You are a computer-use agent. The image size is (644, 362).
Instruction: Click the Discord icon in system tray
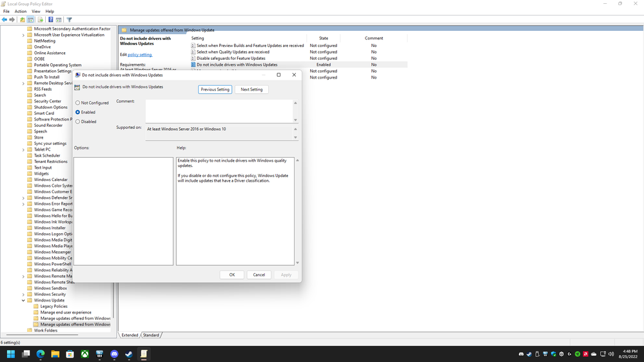522,354
